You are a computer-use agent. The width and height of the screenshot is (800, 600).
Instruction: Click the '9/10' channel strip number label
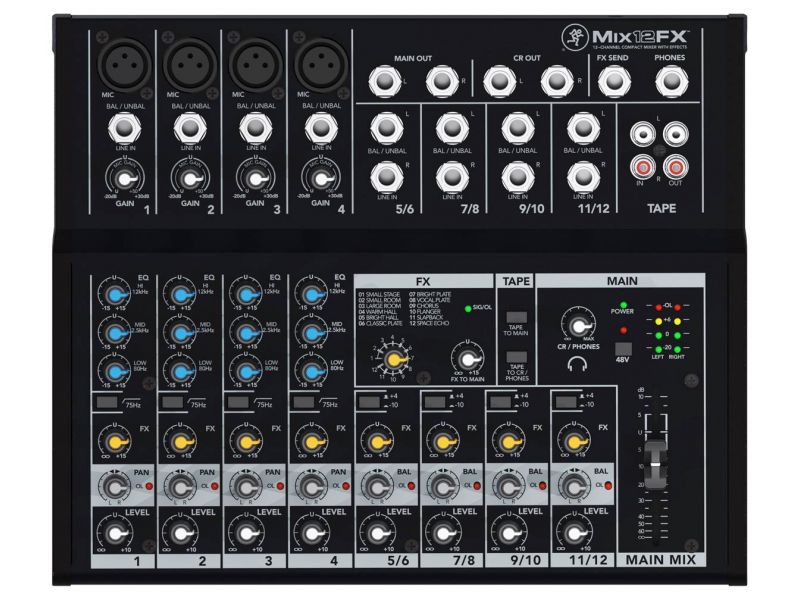click(526, 560)
